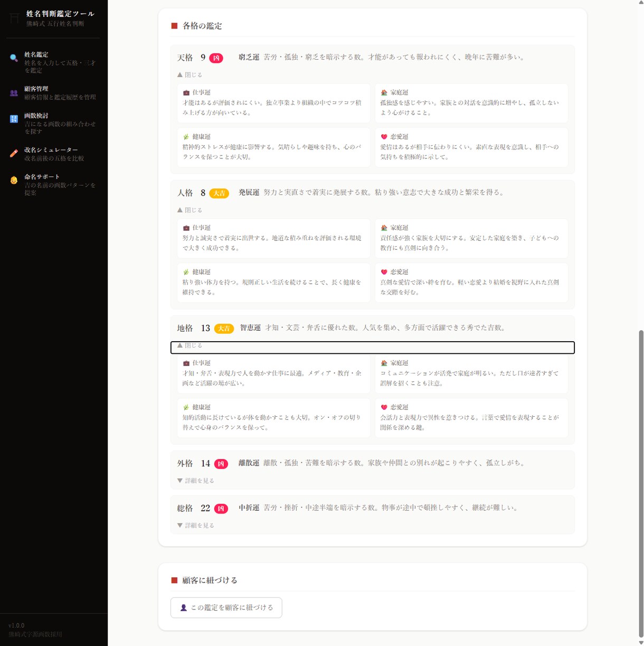The width and height of the screenshot is (644, 646).
Task: Click the herb icon in 人格 健康運 card
Action: coord(186,272)
